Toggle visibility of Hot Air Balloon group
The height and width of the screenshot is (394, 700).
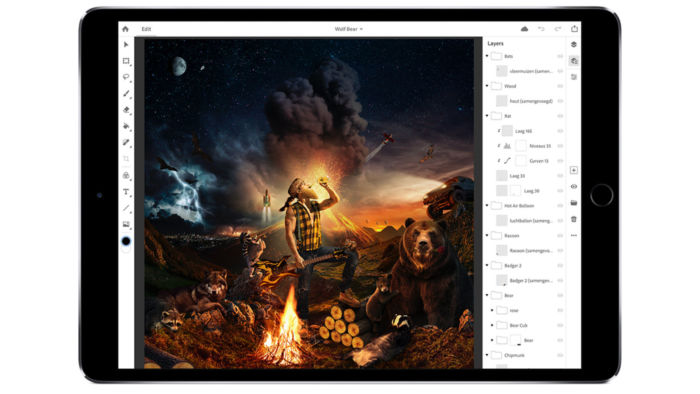click(560, 206)
